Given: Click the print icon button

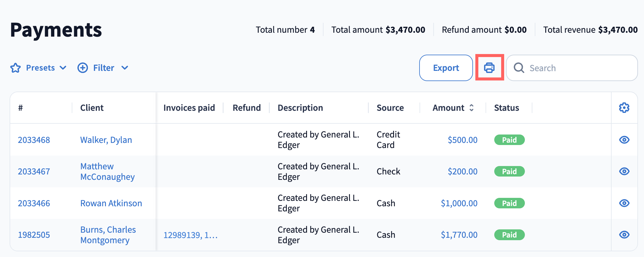Looking at the screenshot, I should [489, 68].
